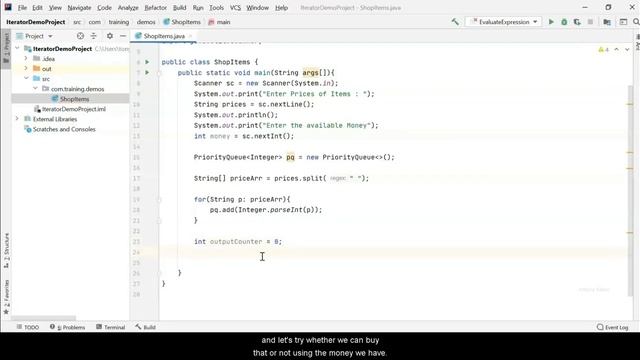
Task: Open the Navigate menu
Action: tap(79, 7)
